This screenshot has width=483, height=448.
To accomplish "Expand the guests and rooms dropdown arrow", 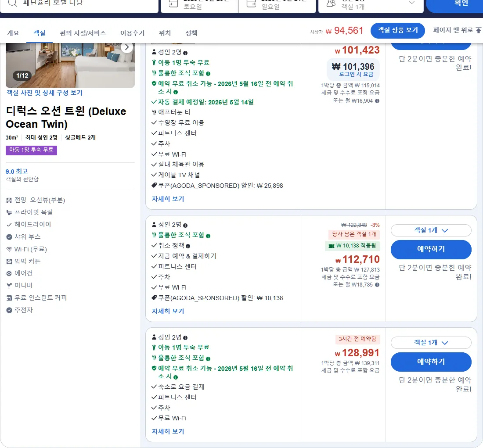I will click(411, 3).
